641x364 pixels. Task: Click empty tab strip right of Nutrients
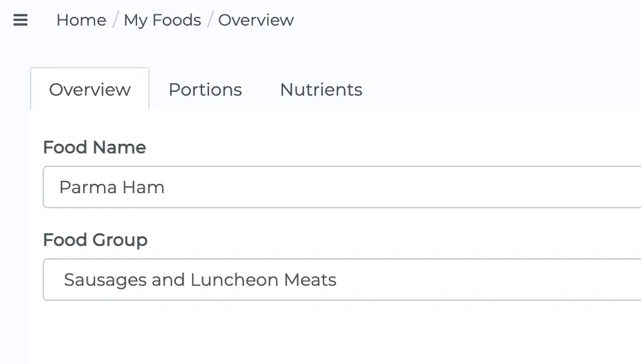(501, 89)
